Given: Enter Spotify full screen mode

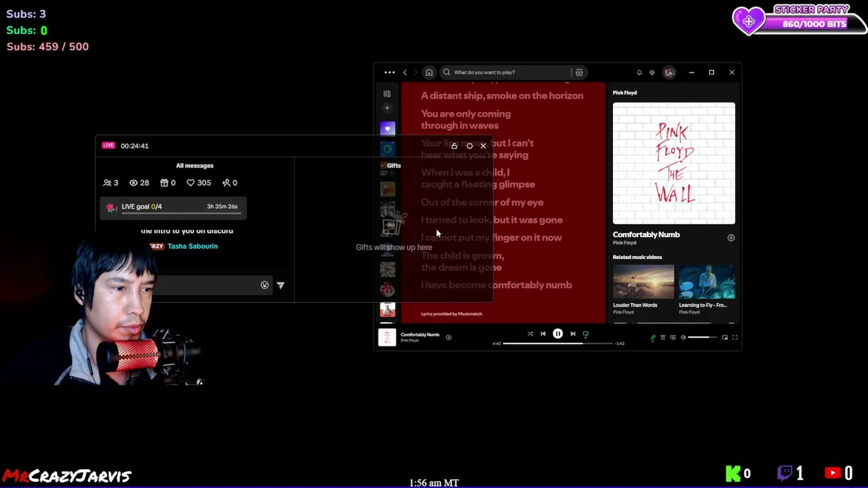Looking at the screenshot, I should coord(734,338).
